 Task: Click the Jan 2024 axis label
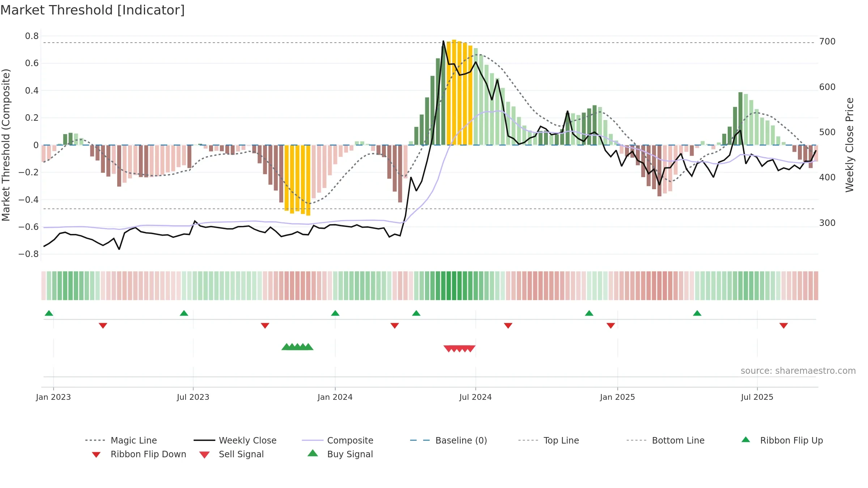click(x=335, y=397)
